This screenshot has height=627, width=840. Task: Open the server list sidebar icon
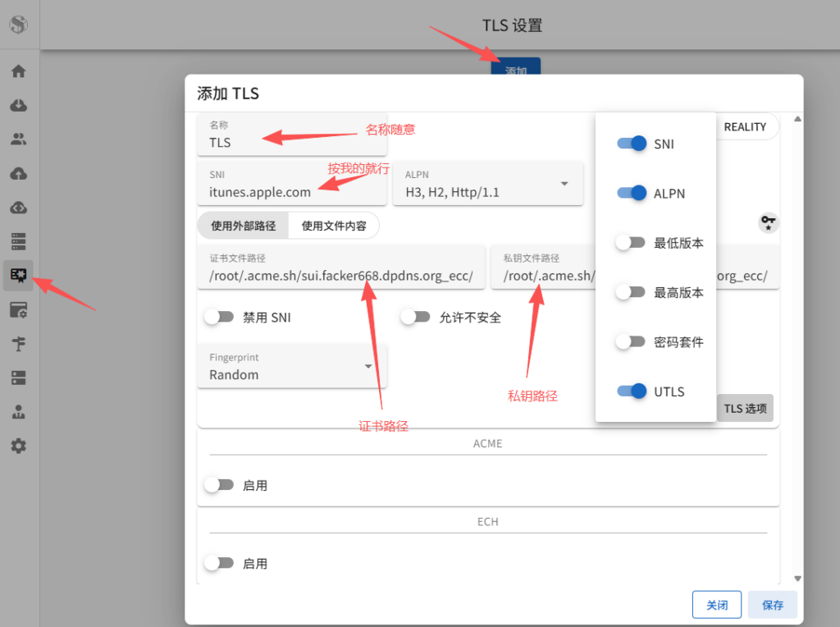pos(18,240)
